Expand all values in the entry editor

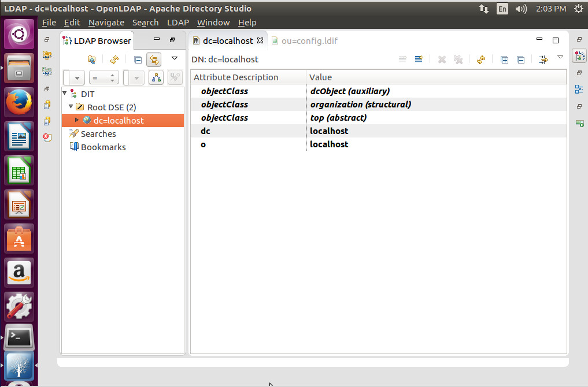[x=504, y=59]
